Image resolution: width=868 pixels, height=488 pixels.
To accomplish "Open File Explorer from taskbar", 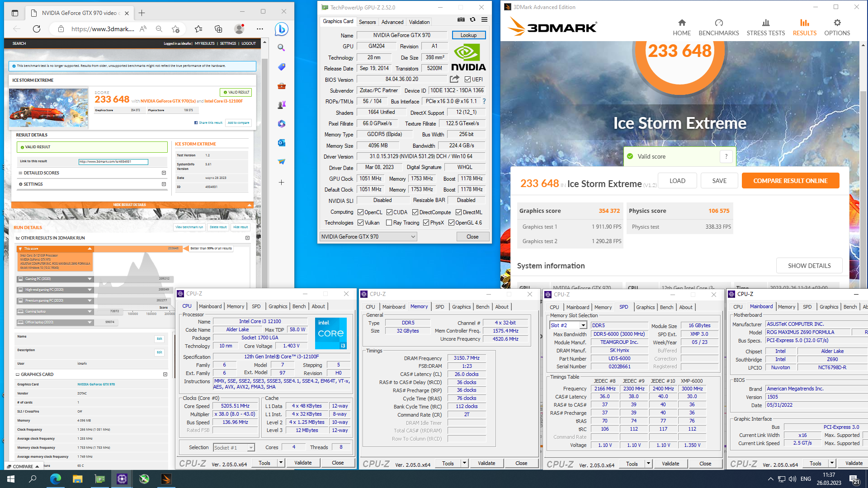I will [x=77, y=479].
